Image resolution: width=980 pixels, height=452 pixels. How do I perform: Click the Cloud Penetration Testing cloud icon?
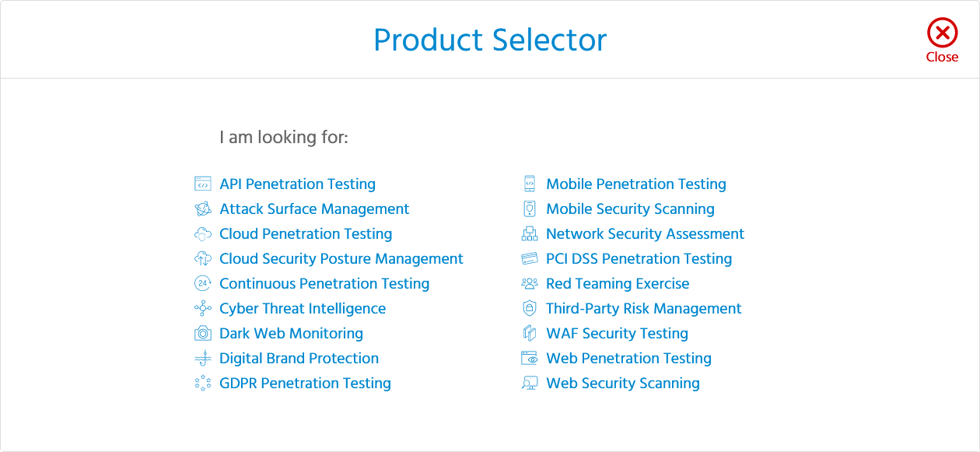pyautogui.click(x=203, y=234)
